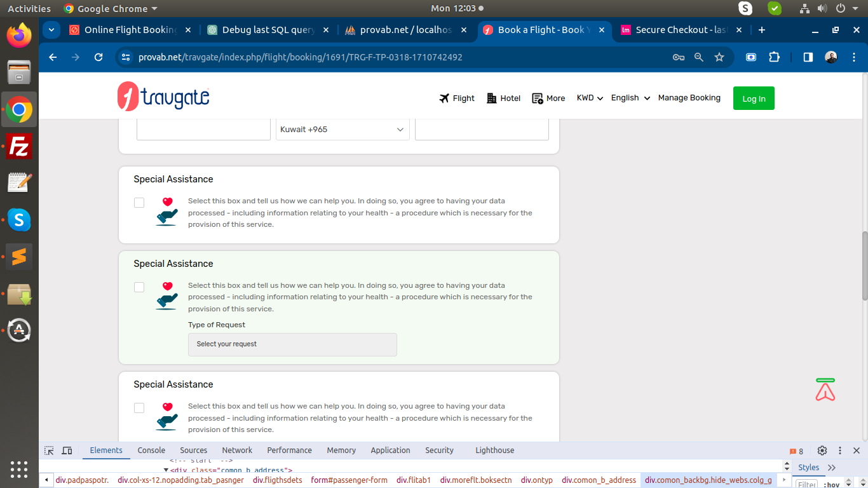Open the zoom magnifier icon in address bar
Viewport: 868px width, 488px height.
pos(699,57)
